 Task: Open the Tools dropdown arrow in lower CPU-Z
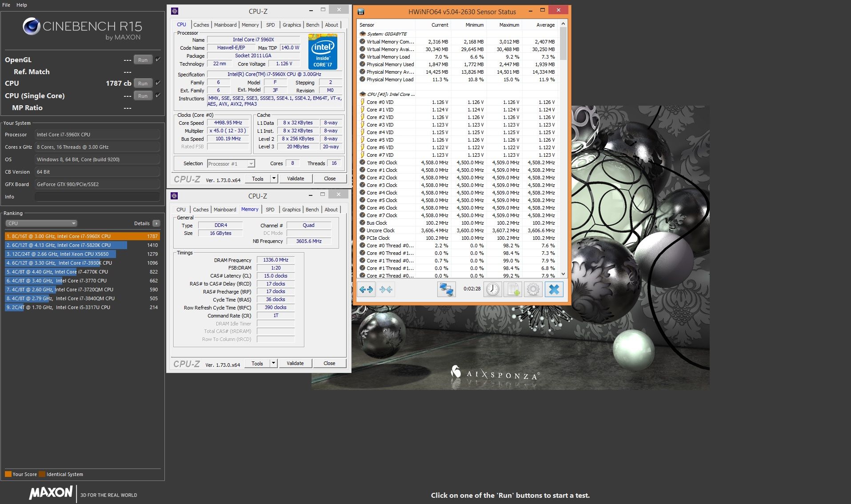click(x=273, y=363)
